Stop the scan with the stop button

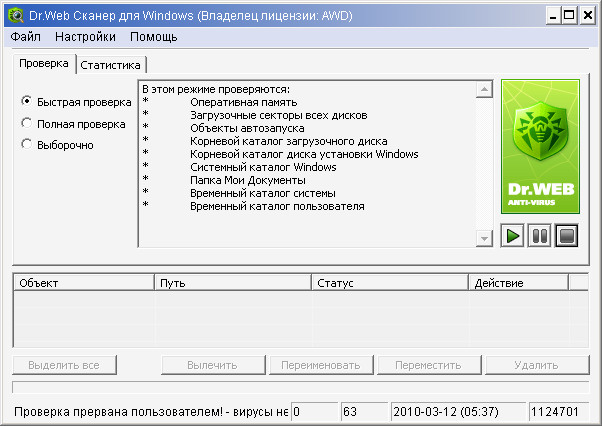click(566, 236)
